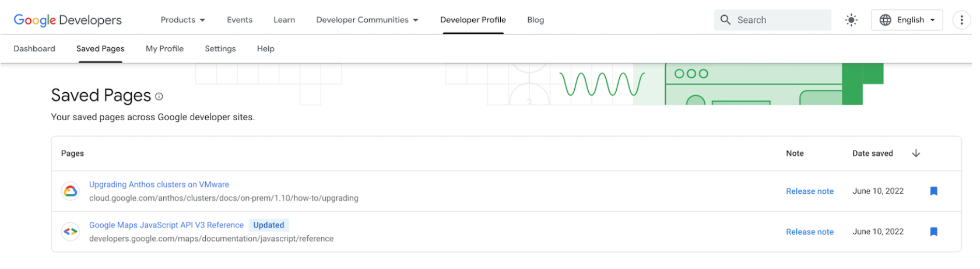Open Google Maps JavaScript API V3 Reference link
Viewport: 980px width, 269px height.
click(166, 225)
